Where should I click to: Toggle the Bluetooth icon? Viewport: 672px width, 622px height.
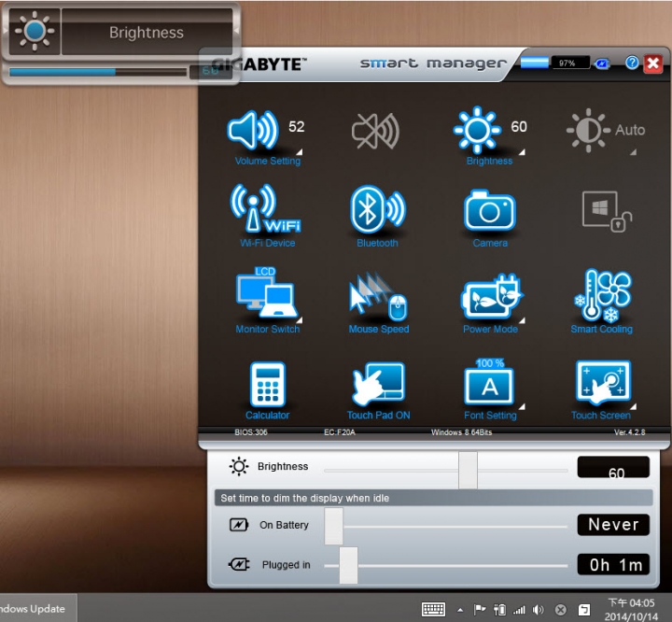pos(378,209)
